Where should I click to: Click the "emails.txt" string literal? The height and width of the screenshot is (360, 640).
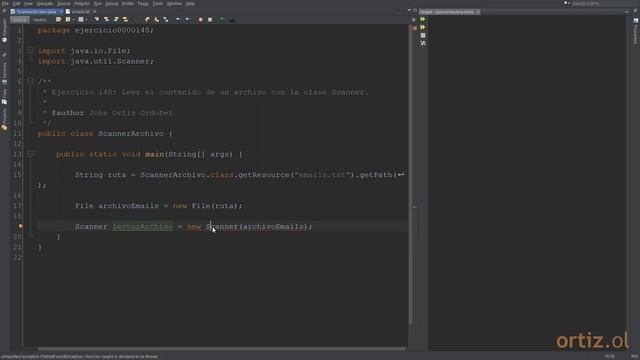(322, 175)
